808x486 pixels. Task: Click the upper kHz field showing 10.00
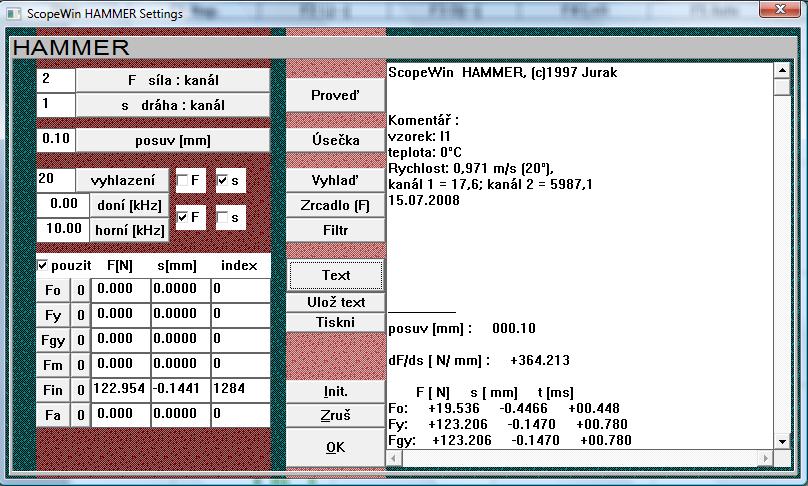(x=63, y=230)
